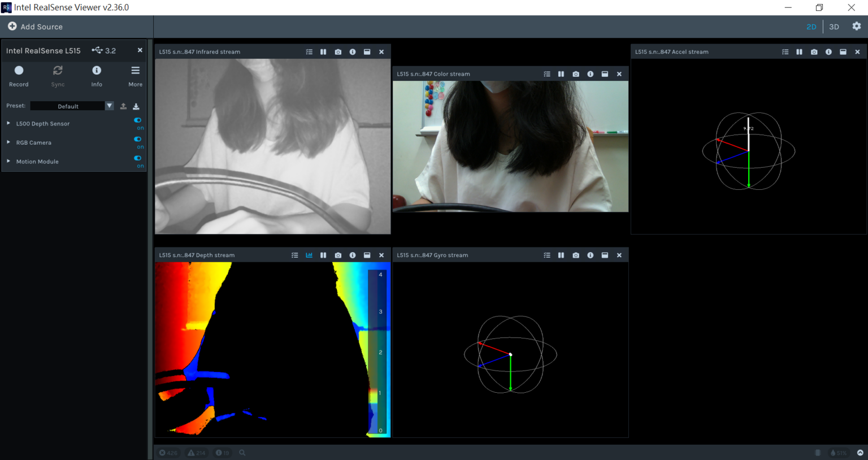Expand the Motion Module section
Screen dimensions: 868x460
[x=8, y=161]
